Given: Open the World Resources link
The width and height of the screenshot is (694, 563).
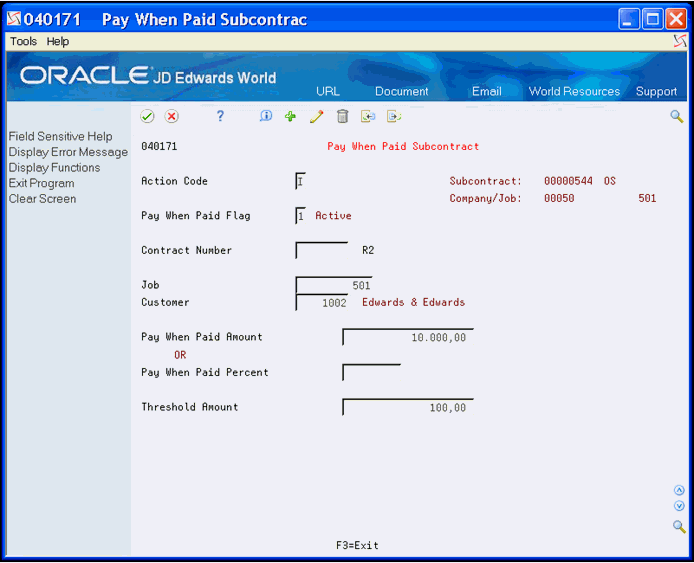Looking at the screenshot, I should 574,91.
